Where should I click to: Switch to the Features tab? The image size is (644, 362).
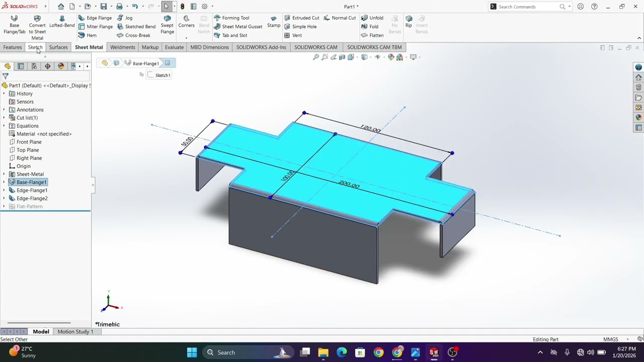click(x=13, y=47)
